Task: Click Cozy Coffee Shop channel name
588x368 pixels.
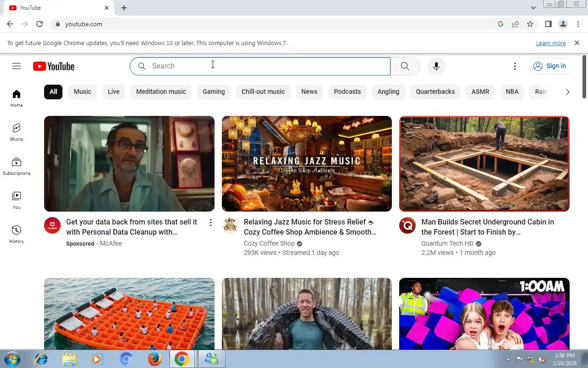Action: [x=269, y=243]
